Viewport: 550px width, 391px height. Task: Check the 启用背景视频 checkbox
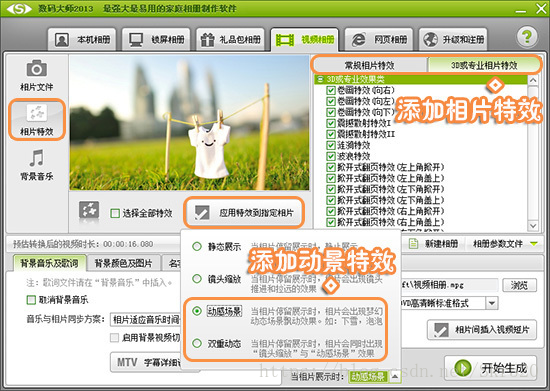(x=114, y=338)
